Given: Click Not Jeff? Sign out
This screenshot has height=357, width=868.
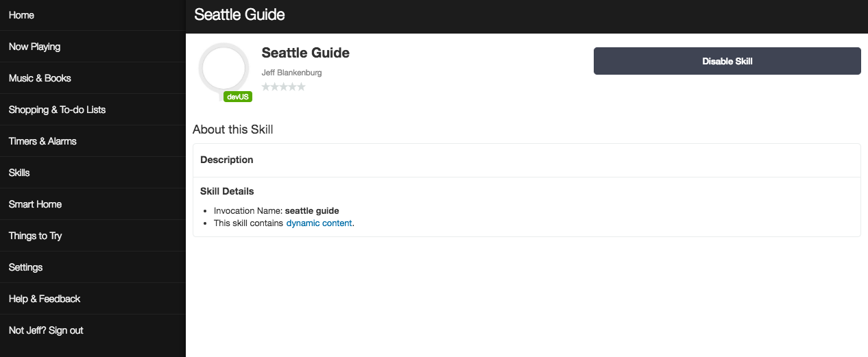Looking at the screenshot, I should click(x=46, y=330).
